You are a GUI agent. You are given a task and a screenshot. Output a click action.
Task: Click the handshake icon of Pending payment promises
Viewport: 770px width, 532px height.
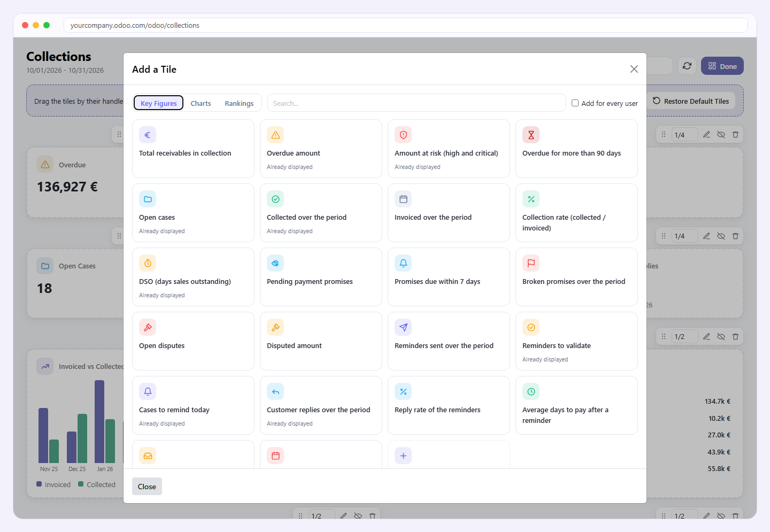click(275, 263)
